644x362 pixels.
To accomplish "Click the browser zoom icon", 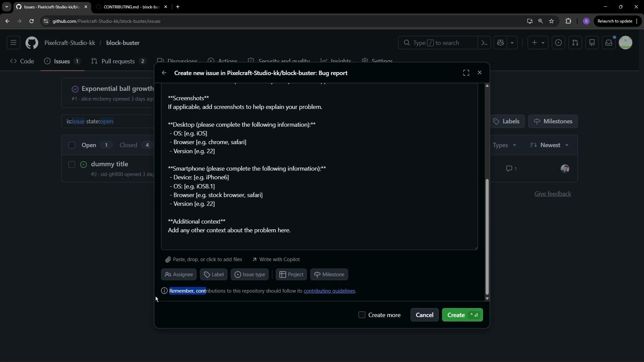I will [x=540, y=21].
